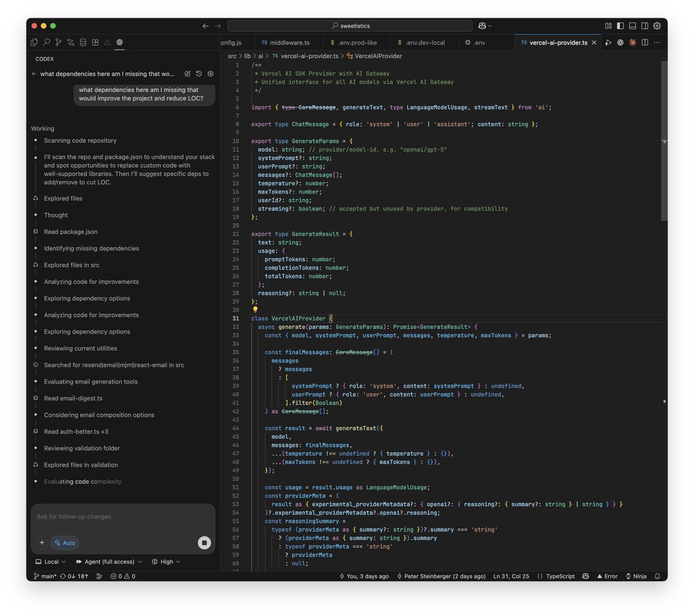Close the vercel-ai-provider.ts tab
This screenshot has height=616, width=694.
click(594, 43)
